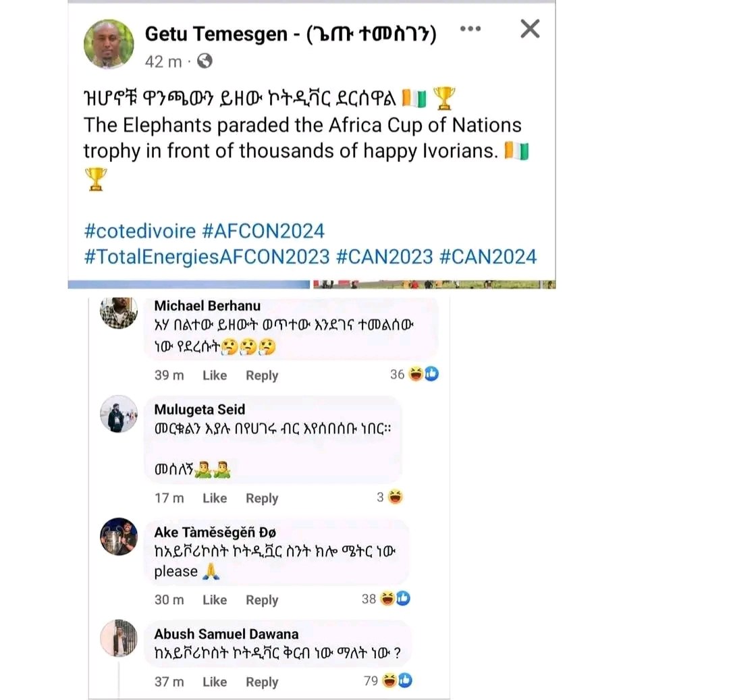View the 38 reactions on Ake's comment

click(x=386, y=599)
